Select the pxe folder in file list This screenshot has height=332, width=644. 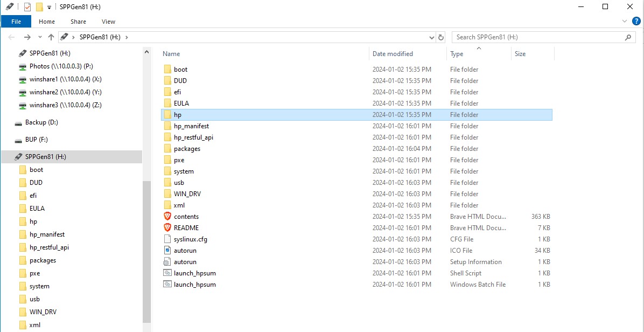click(x=356, y=160)
